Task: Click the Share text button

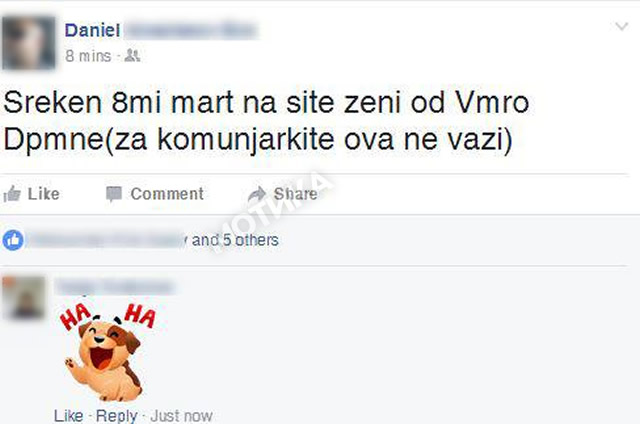Action: [296, 194]
